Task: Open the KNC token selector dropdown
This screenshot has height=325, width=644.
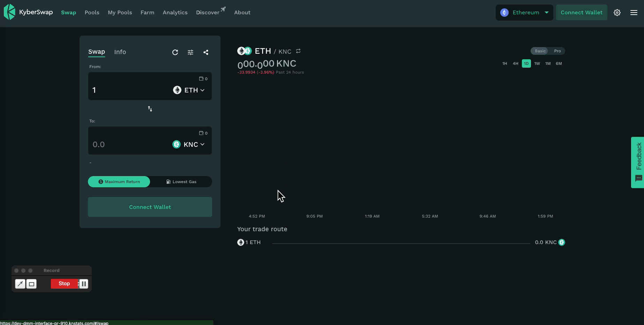Action: [x=189, y=144]
